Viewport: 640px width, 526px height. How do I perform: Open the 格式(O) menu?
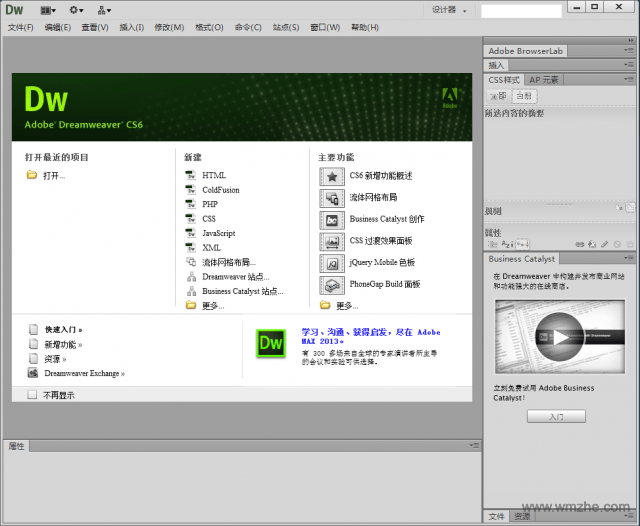pyautogui.click(x=209, y=27)
